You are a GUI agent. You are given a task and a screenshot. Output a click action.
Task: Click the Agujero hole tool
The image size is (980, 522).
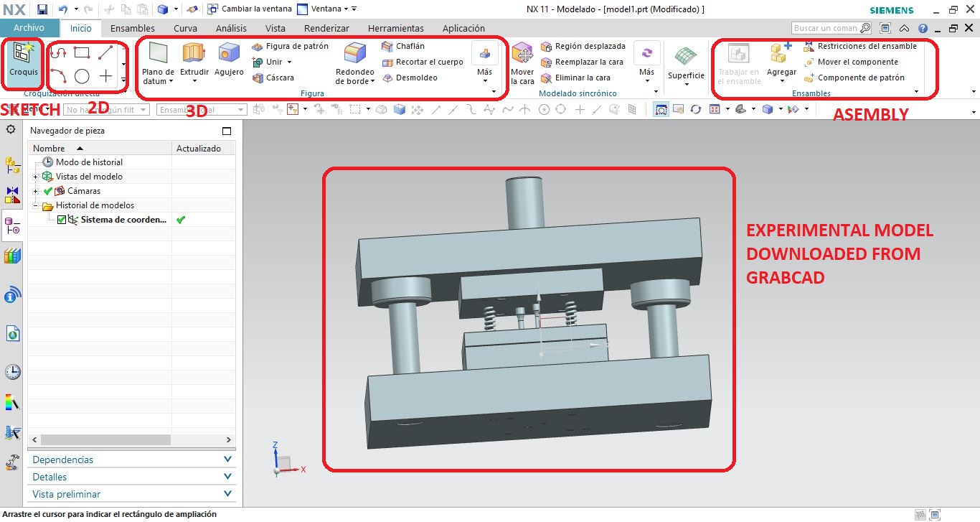(229, 59)
